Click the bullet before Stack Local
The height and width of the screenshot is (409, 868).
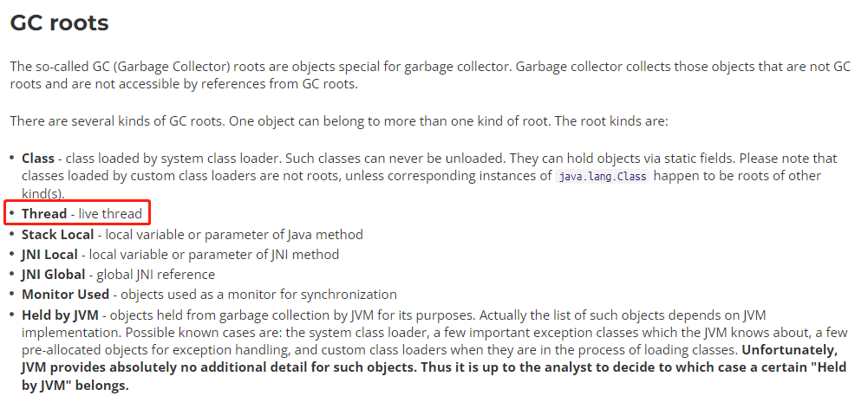tap(12, 235)
